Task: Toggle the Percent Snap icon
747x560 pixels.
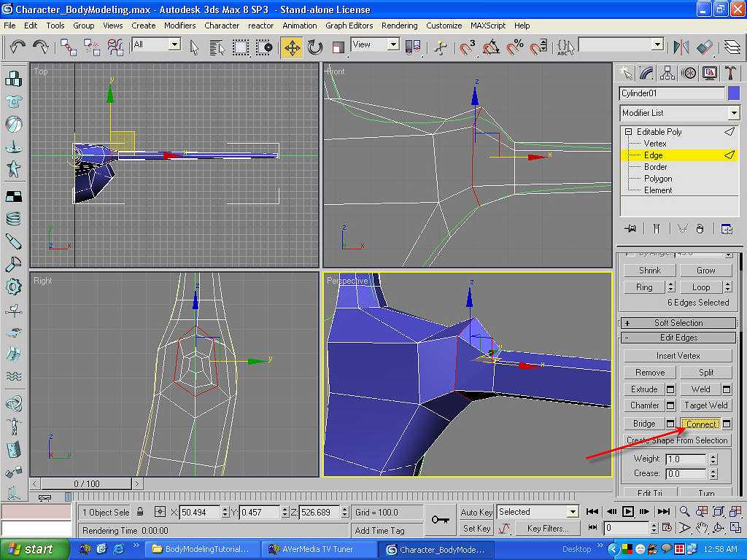Action: coord(514,47)
